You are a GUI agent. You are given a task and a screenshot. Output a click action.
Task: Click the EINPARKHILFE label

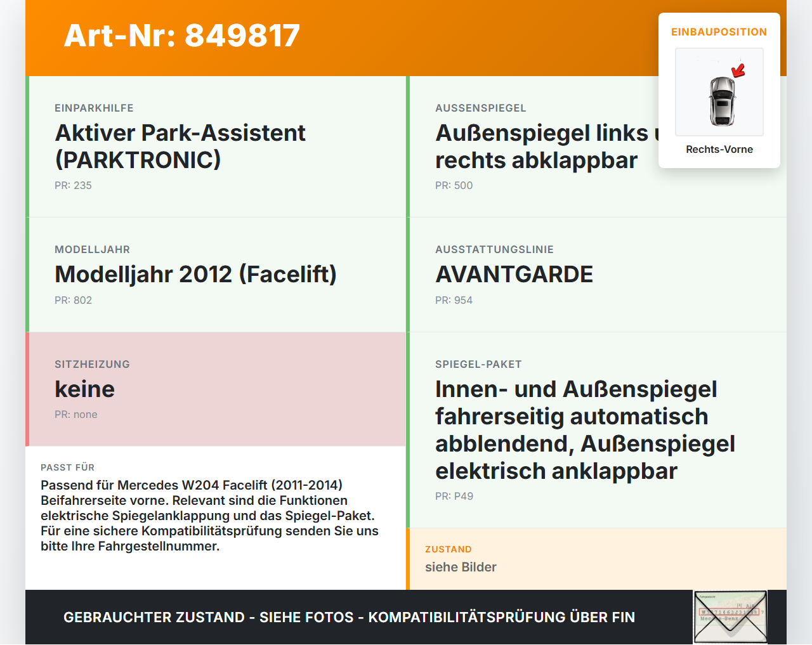tap(94, 108)
